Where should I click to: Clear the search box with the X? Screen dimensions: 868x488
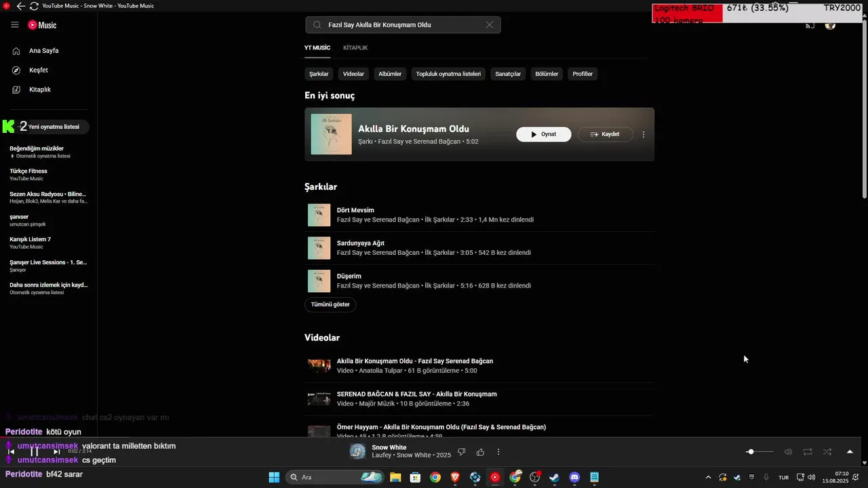[490, 25]
